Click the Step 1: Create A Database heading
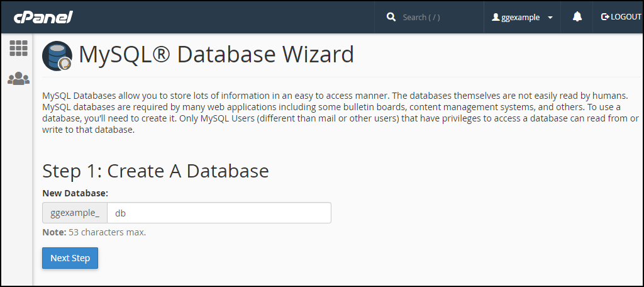The width and height of the screenshot is (644, 287). 156,171
